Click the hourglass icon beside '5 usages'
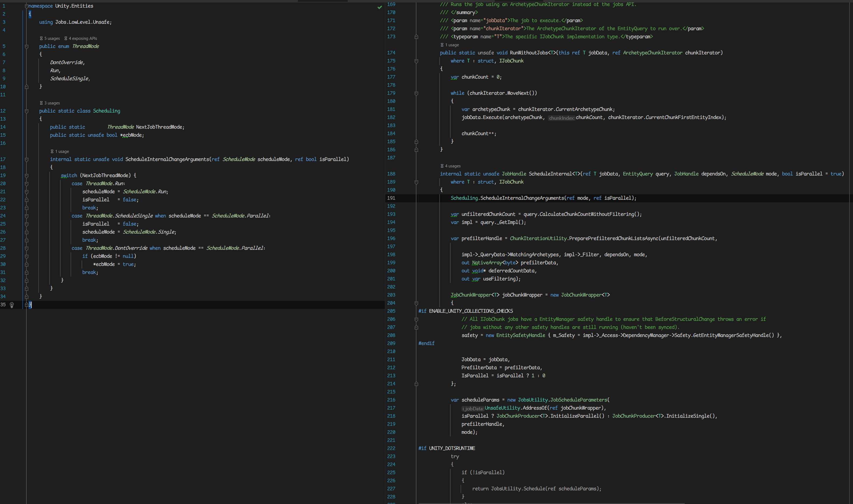The width and height of the screenshot is (853, 504). [41, 38]
